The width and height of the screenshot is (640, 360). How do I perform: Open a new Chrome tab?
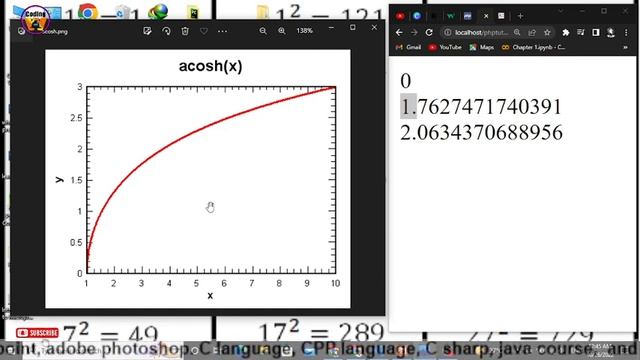(x=520, y=16)
